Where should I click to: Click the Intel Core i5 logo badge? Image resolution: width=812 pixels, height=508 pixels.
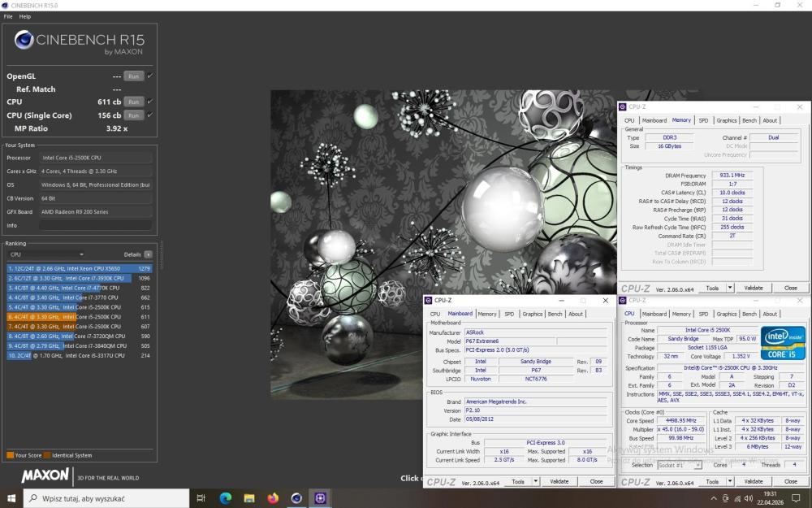point(783,343)
